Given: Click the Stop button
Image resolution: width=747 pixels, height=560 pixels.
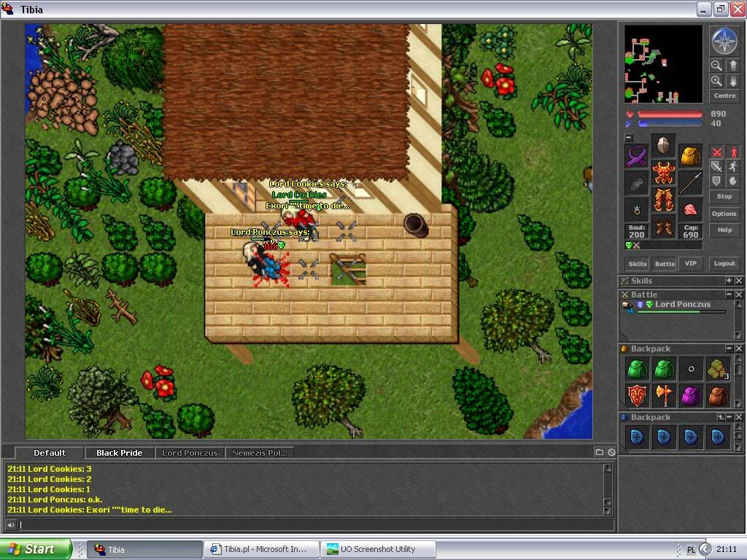Looking at the screenshot, I should [x=724, y=196].
